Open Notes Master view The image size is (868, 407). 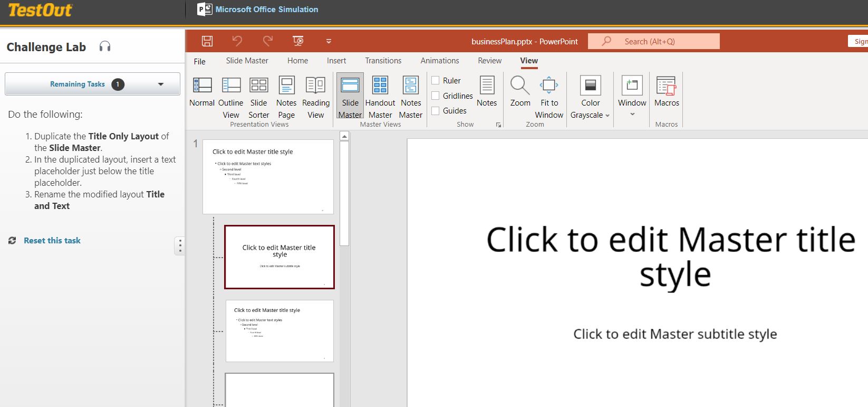coord(411,97)
